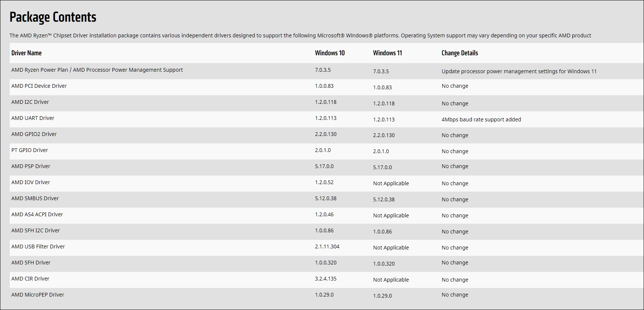Select the 'AMD SMBUS Driver' row name
This screenshot has width=644, height=310.
(35, 198)
